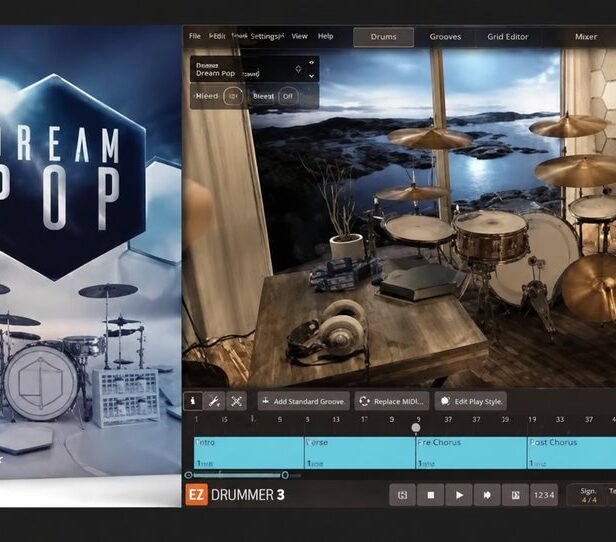Select the Verse song block
The height and width of the screenshot is (542, 616).
click(360, 453)
